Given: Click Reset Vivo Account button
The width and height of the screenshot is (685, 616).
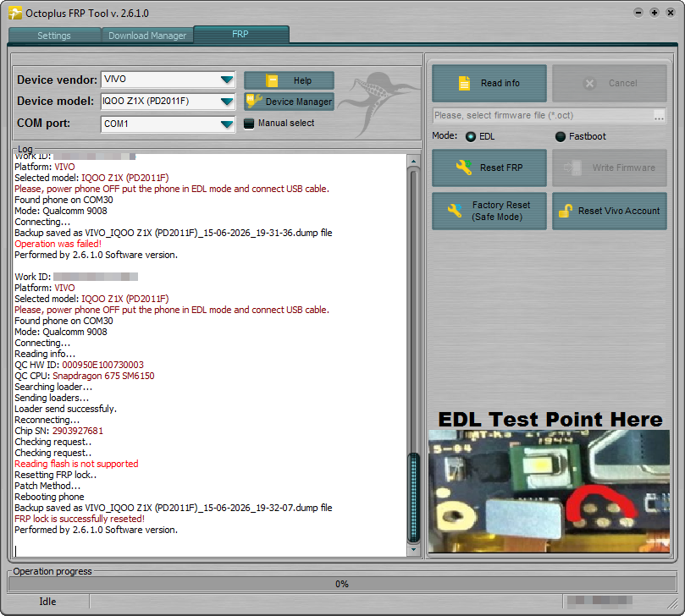Looking at the screenshot, I should pyautogui.click(x=610, y=211).
